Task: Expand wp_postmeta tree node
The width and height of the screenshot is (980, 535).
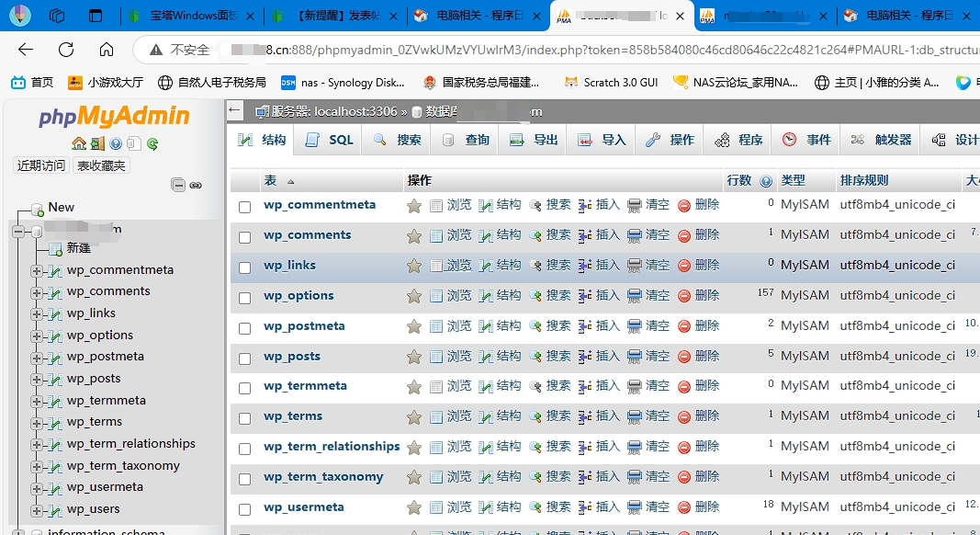Action: coord(36,358)
